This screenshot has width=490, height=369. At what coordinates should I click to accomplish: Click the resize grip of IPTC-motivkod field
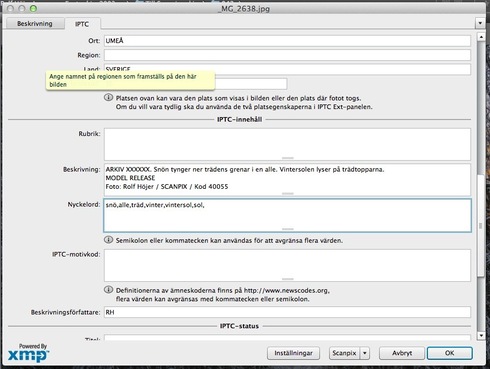tap(288, 279)
